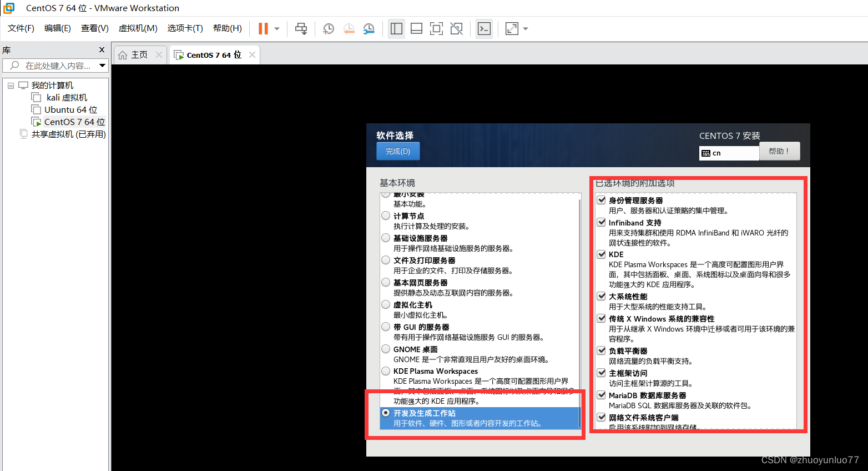
Task: Uncheck the 身份管理服务器 checkbox
Action: tap(601, 200)
